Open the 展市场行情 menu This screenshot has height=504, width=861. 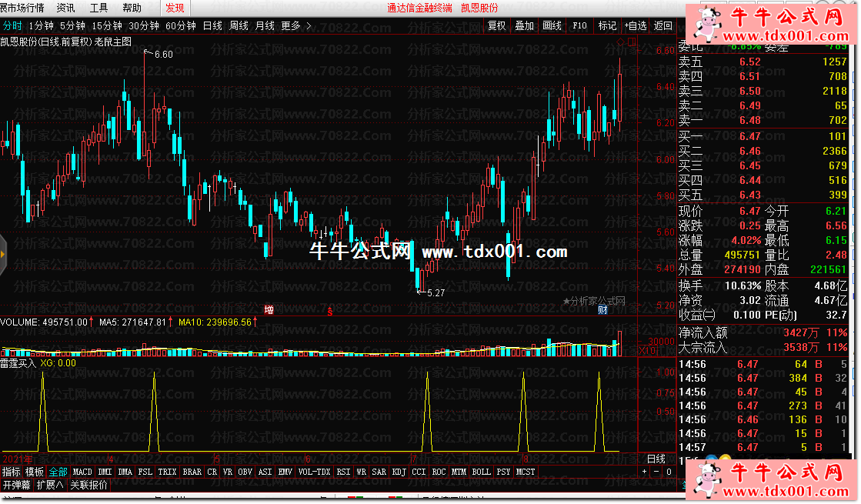click(x=22, y=8)
